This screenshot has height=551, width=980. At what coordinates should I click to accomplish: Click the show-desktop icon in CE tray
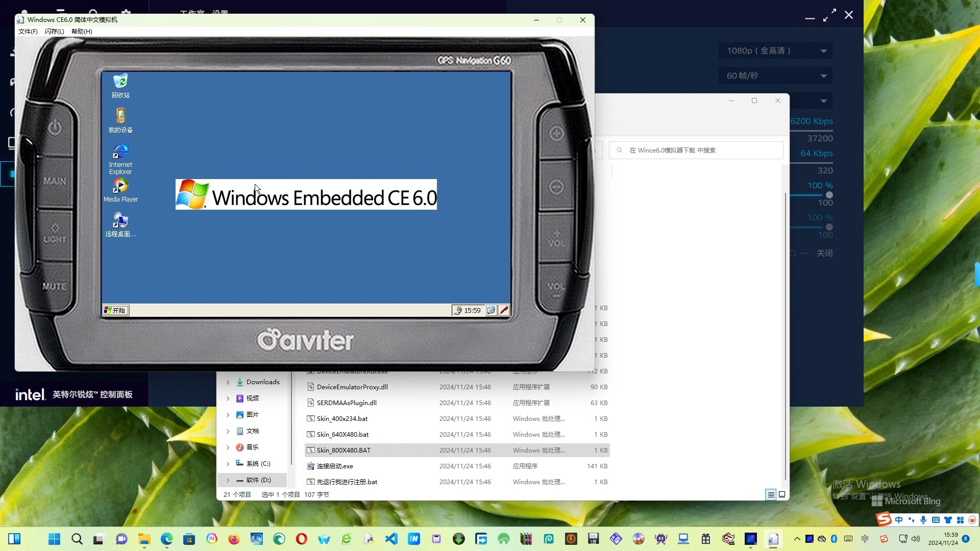pyautogui.click(x=491, y=310)
